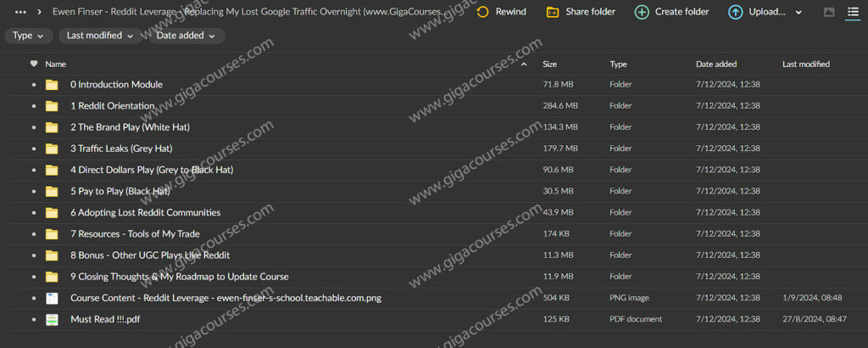
Task: Select 2 The Brand Play (White Hat)
Action: point(130,127)
